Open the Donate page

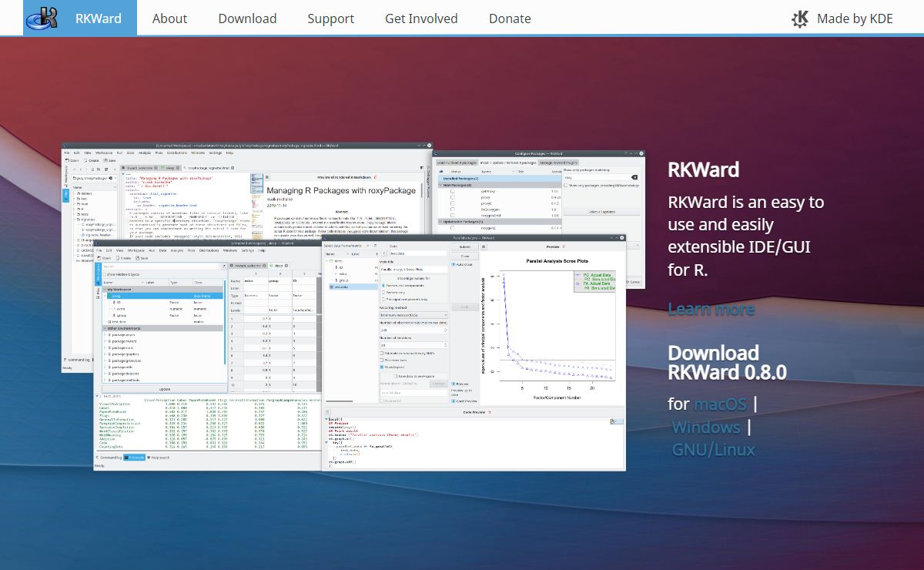click(x=510, y=18)
